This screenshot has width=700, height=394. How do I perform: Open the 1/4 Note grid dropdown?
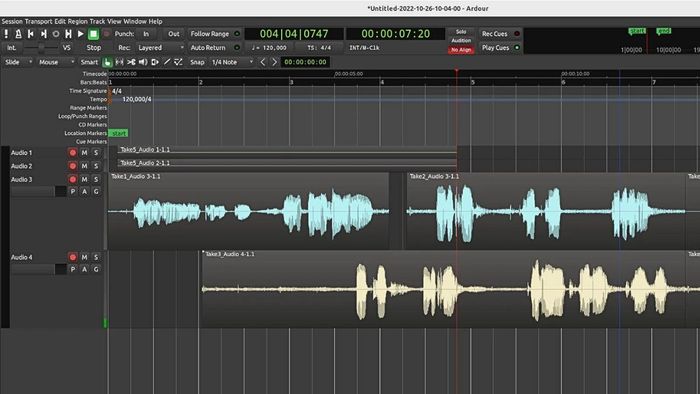tap(232, 62)
